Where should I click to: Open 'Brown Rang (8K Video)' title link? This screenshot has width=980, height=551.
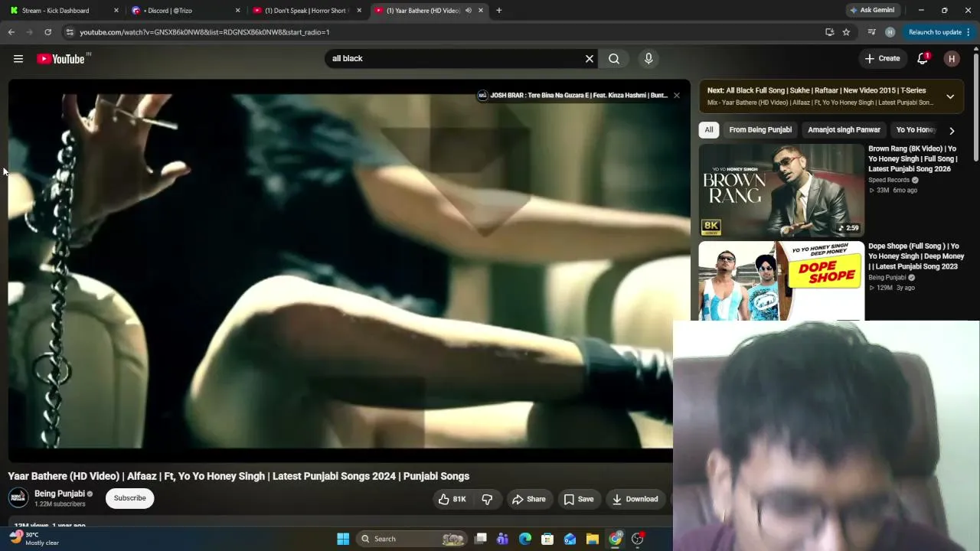(914, 158)
